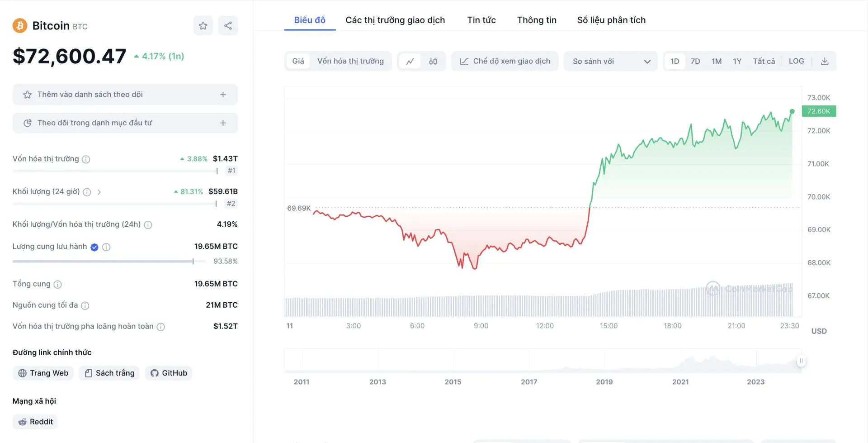Image resolution: width=868 pixels, height=443 pixels.
Task: Open the Tin tức tab
Action: coord(481,20)
